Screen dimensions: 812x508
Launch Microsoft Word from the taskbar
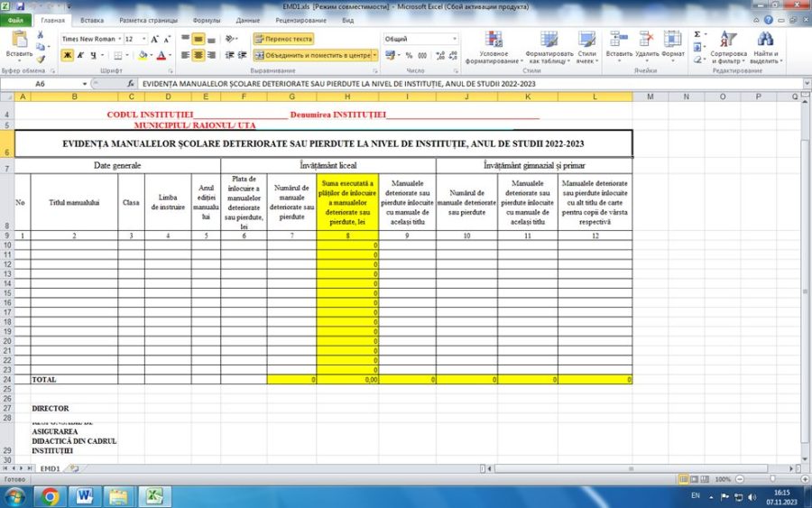pos(84,496)
